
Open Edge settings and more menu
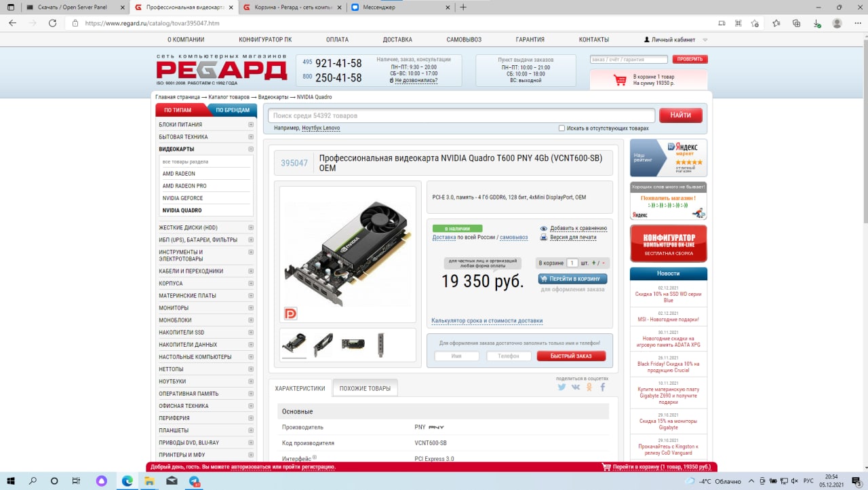point(857,23)
